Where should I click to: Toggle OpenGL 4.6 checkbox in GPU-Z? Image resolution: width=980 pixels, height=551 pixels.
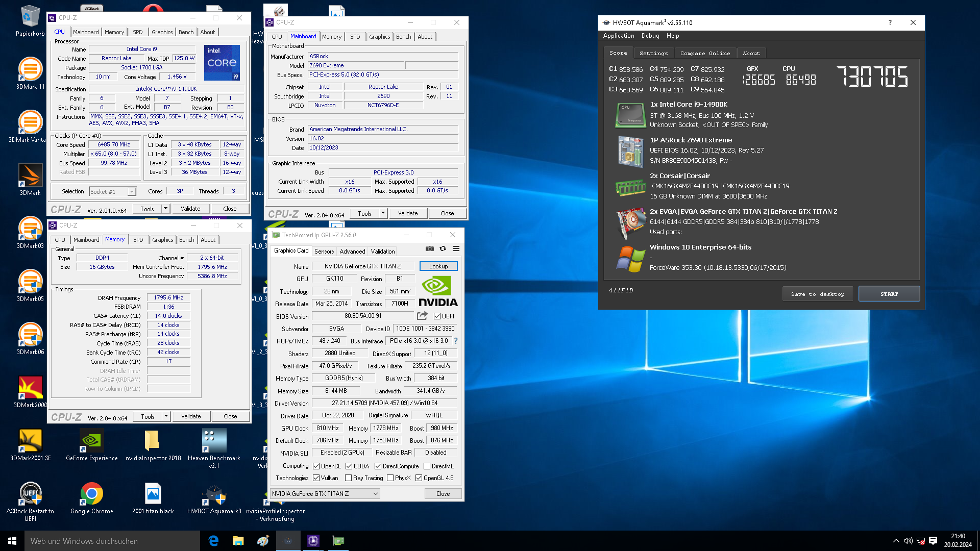tap(419, 478)
